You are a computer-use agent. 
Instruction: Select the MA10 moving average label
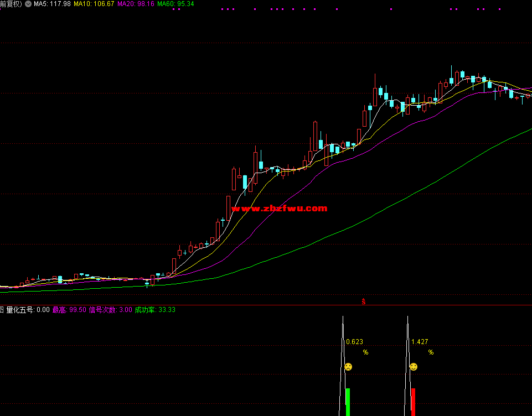click(x=94, y=4)
